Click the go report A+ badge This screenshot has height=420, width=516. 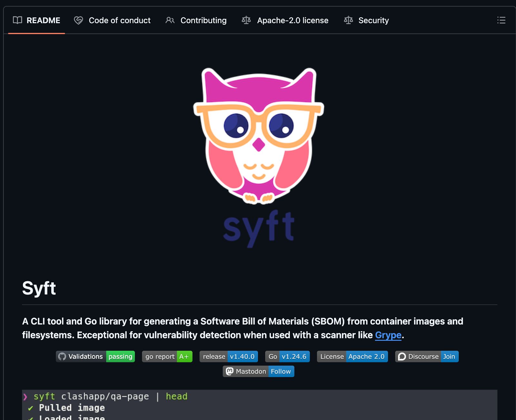click(x=167, y=357)
